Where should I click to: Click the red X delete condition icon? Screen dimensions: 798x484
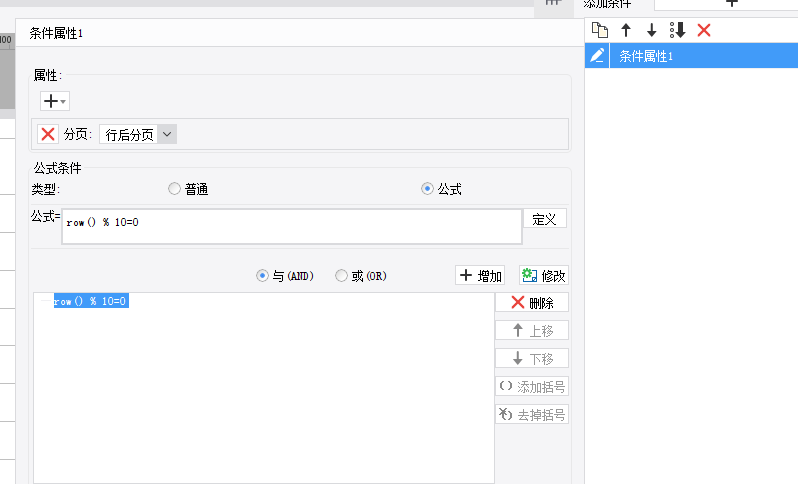704,30
